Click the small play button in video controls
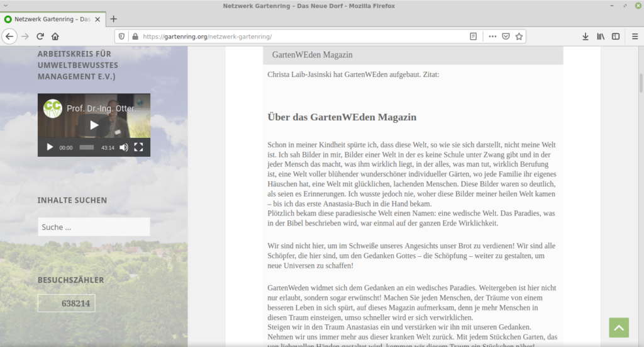This screenshot has width=644, height=347. pyautogui.click(x=50, y=147)
